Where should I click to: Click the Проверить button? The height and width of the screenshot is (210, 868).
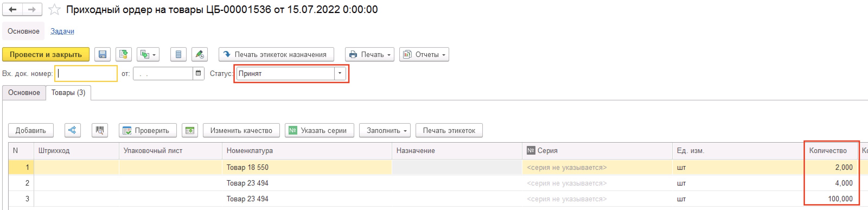tap(148, 130)
